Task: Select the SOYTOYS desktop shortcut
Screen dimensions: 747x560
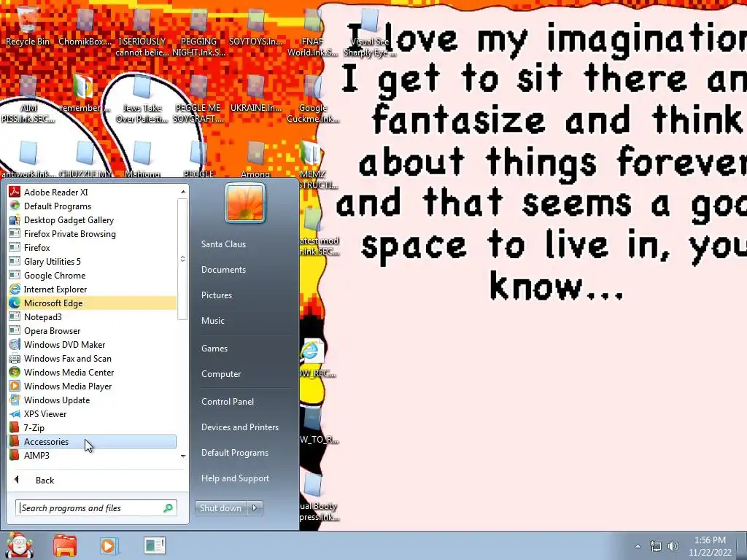Action: tap(256, 28)
